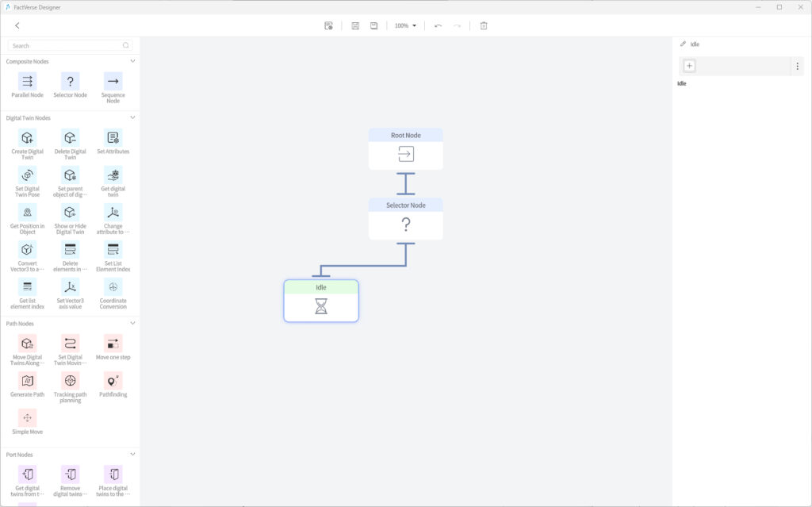The height and width of the screenshot is (507, 812).
Task: Select the Selector Node on canvas
Action: coord(406,219)
